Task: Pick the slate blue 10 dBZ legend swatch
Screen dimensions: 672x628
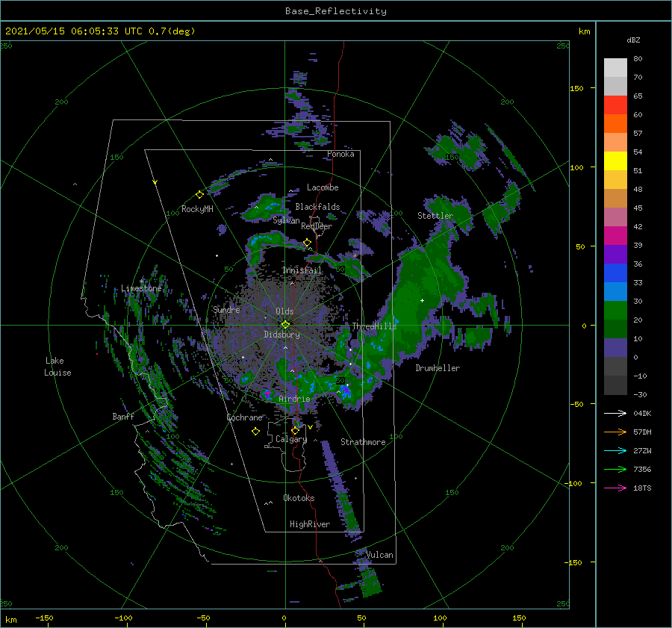Action: 615,348
